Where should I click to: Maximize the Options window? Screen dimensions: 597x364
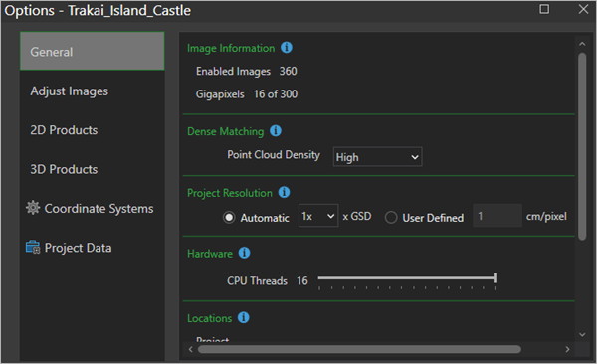click(544, 9)
